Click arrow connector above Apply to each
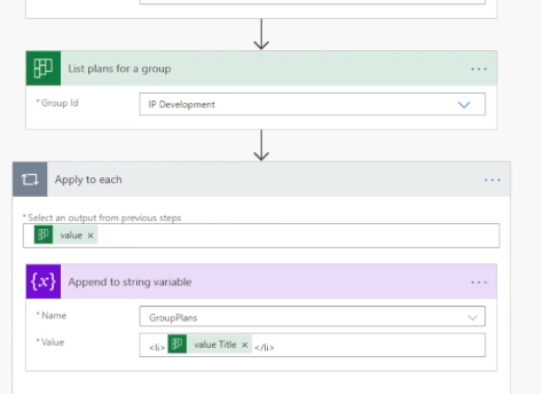The height and width of the screenshot is (394, 541). point(261,145)
